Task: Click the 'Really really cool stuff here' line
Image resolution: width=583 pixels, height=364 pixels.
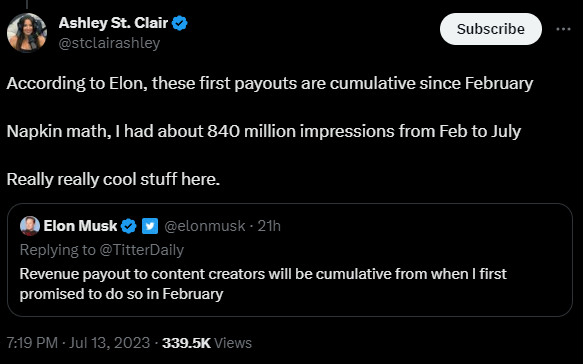Action: pos(113,179)
